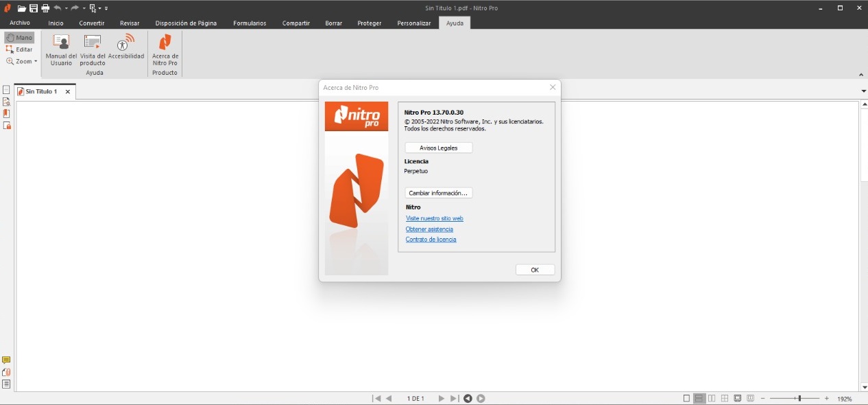Open the Proteger tab

tap(370, 23)
